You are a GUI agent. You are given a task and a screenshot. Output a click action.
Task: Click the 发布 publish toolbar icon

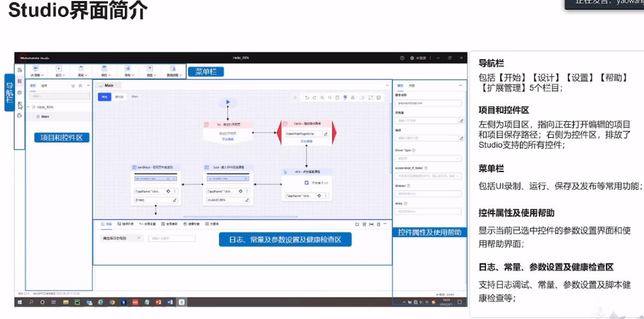click(128, 69)
